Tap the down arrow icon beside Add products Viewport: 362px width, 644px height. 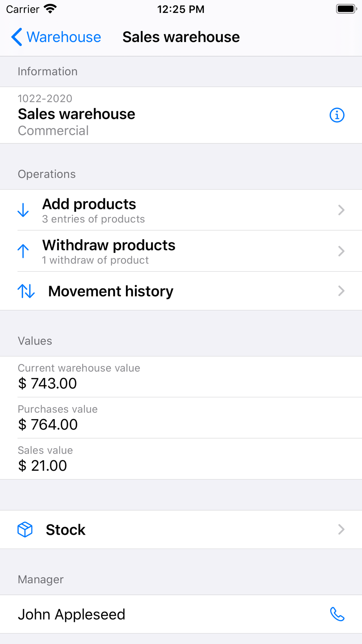(23, 210)
